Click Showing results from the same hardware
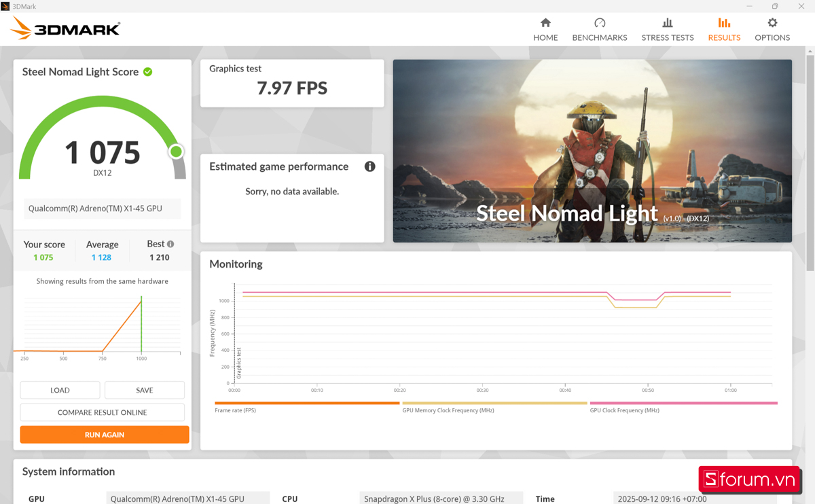The height and width of the screenshot is (504, 815). tap(103, 281)
